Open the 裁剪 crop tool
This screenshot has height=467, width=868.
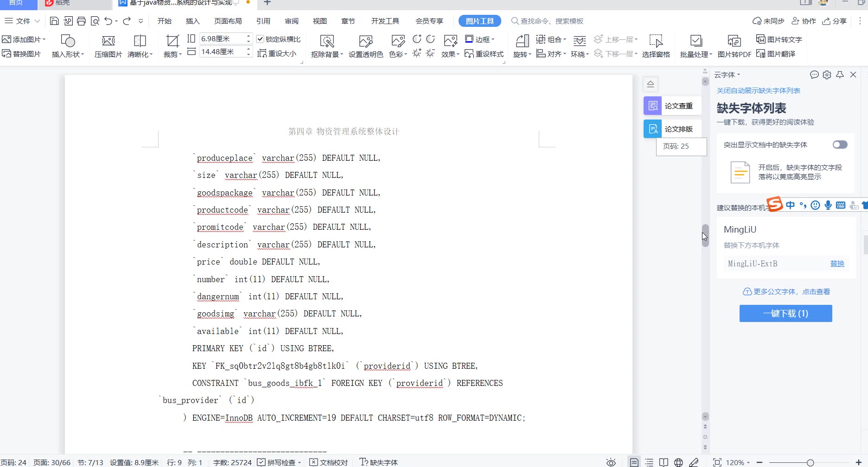pyautogui.click(x=172, y=46)
